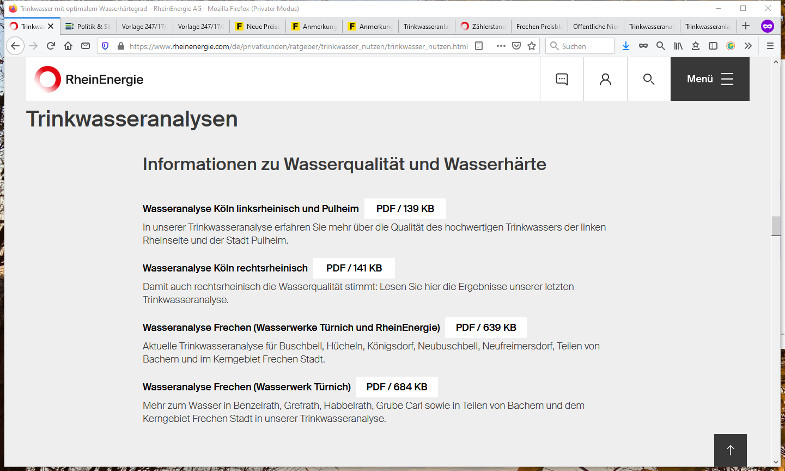Click the mask glasses extension icon
The width and height of the screenshot is (785, 471).
coord(643,46)
